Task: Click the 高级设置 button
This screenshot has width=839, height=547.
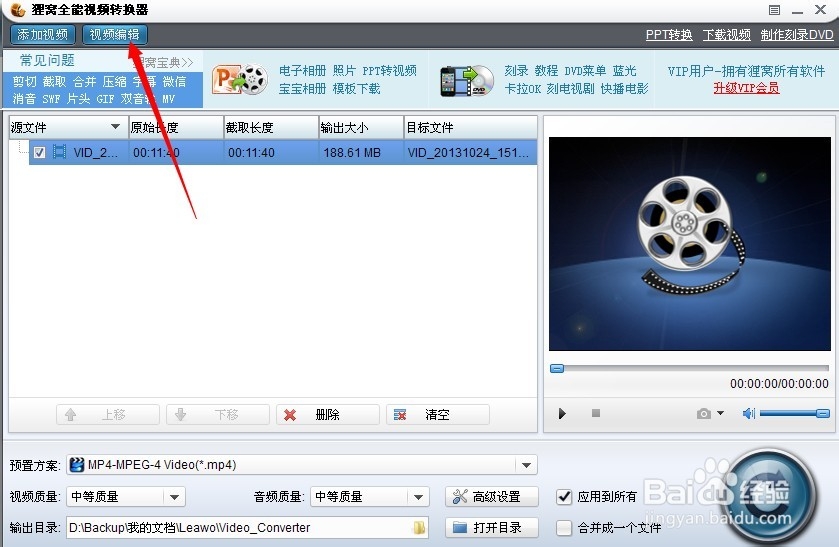Action: pos(492,497)
